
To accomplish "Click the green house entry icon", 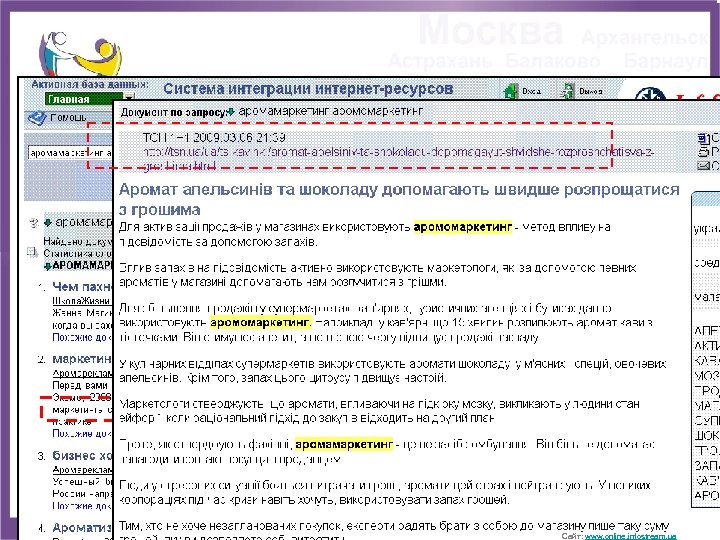I will 511,91.
